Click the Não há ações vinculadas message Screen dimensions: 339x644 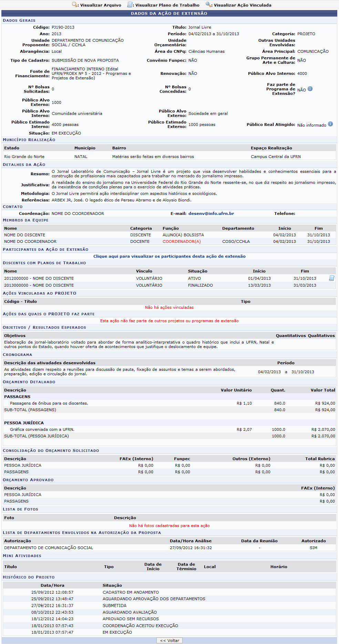pyautogui.click(x=169, y=307)
